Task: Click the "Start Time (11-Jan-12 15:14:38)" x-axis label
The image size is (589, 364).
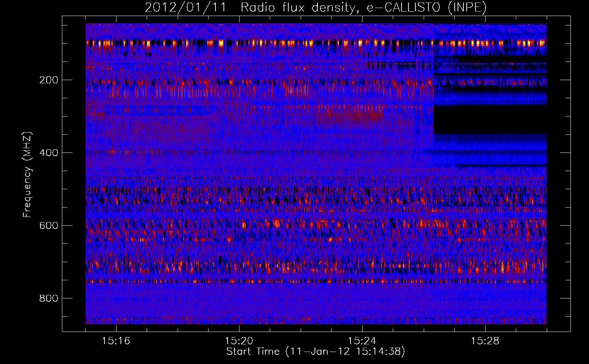Action: coord(316,352)
